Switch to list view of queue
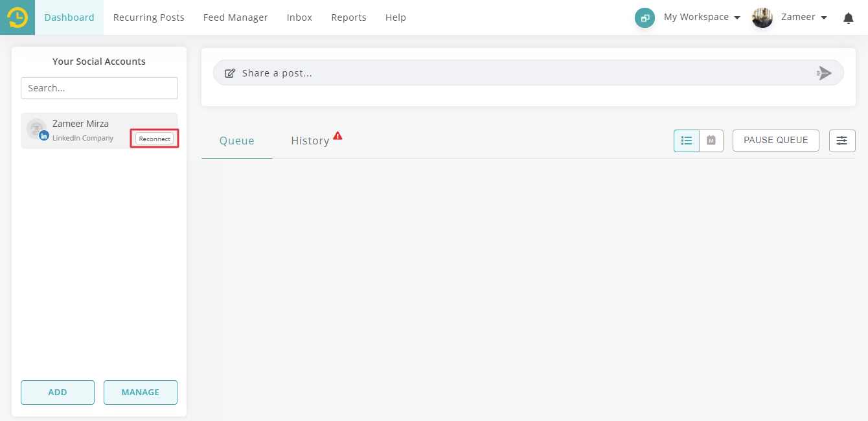The width and height of the screenshot is (868, 421). (x=687, y=141)
